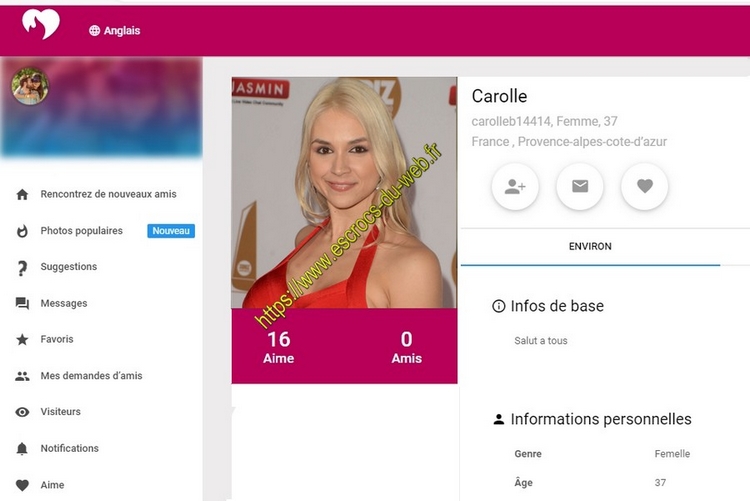Click the 16 Aime counter
Image resolution: width=750 pixels, height=501 pixels.
pos(278,347)
